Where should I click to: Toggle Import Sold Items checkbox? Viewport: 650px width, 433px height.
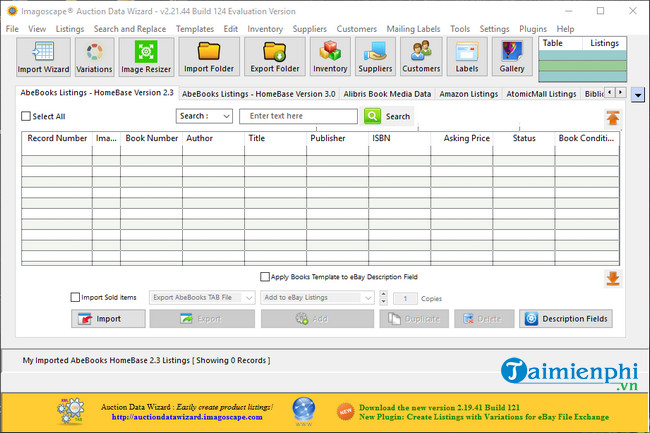click(x=75, y=297)
